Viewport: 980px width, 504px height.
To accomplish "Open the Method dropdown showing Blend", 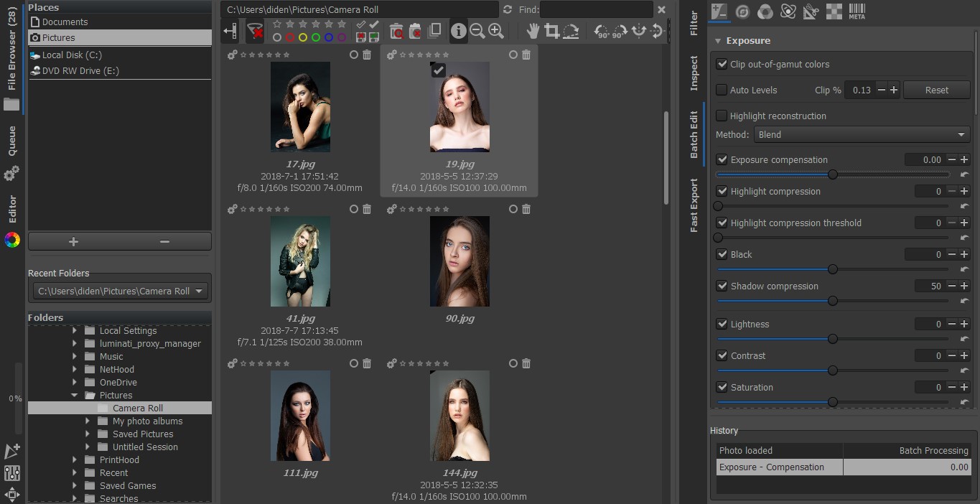I will coord(861,134).
